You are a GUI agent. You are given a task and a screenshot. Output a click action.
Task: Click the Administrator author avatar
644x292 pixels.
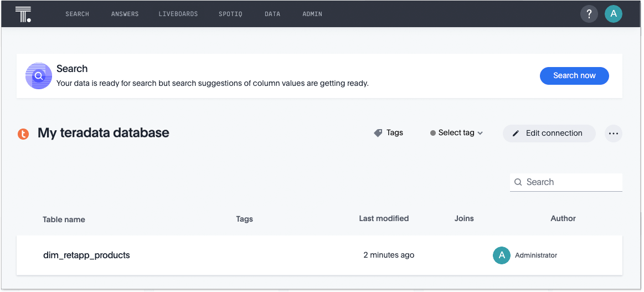coord(501,255)
